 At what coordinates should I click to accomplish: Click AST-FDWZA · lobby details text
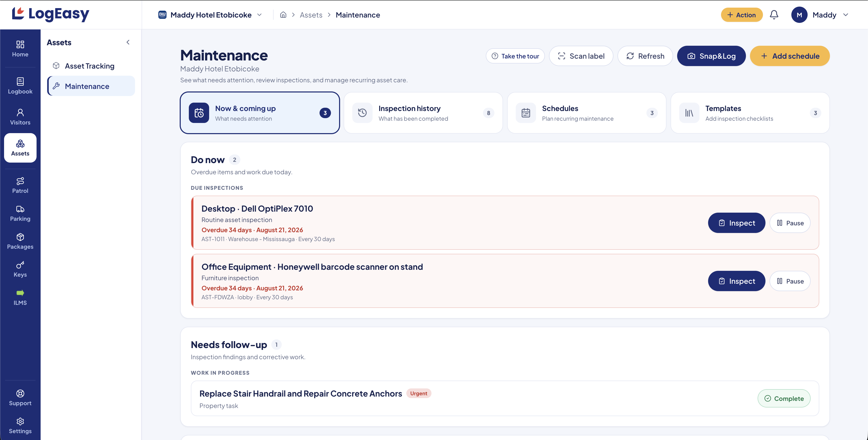(x=247, y=297)
